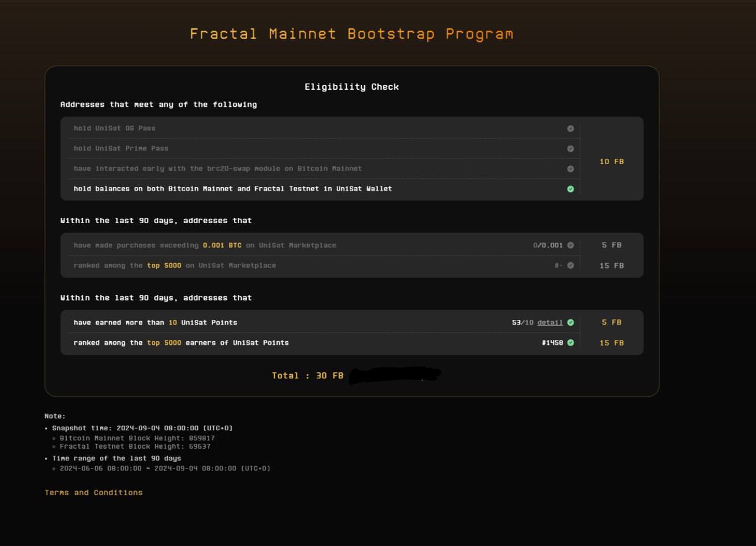Click the 15 FB reward in the points earners rank row

(612, 343)
